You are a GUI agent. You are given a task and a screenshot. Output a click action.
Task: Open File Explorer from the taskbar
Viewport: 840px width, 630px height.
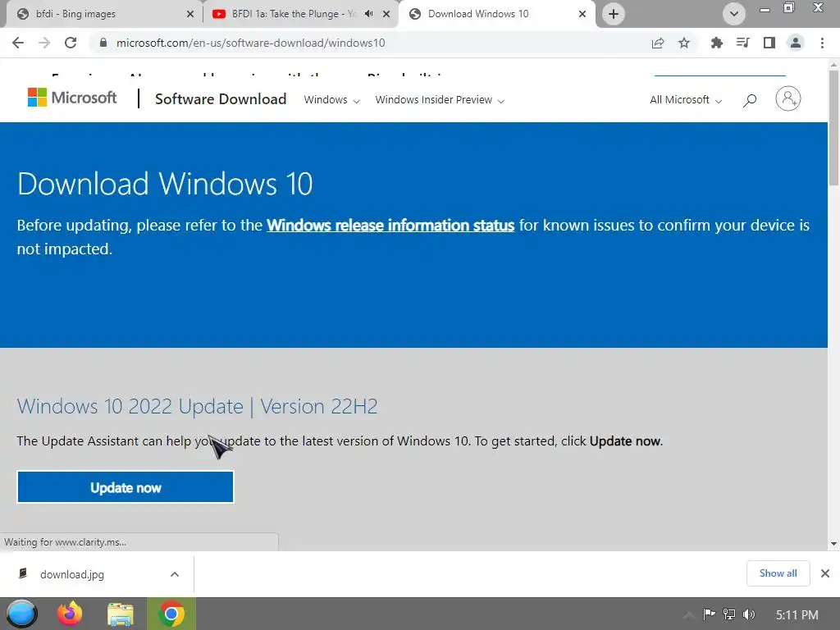(x=120, y=614)
